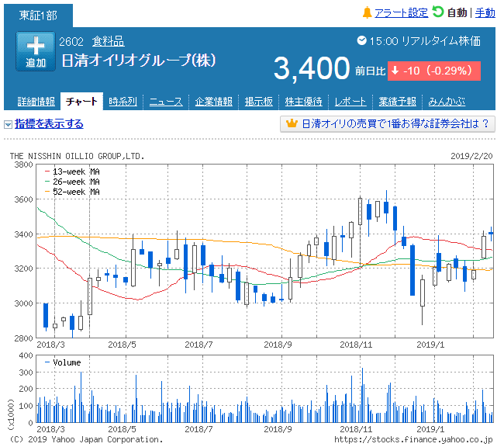Click the 3800 price axis label

click(x=23, y=165)
